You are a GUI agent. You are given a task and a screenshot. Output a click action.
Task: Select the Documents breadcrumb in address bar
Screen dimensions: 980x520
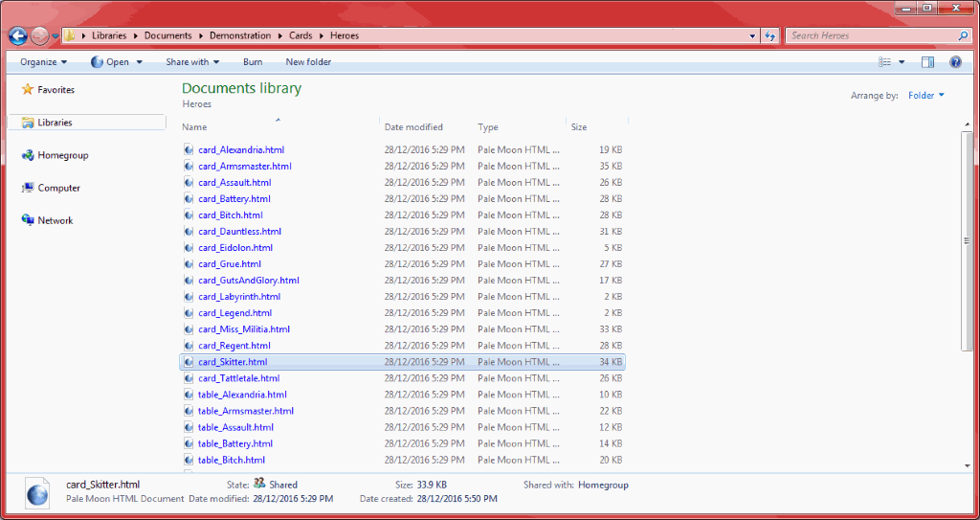click(168, 35)
